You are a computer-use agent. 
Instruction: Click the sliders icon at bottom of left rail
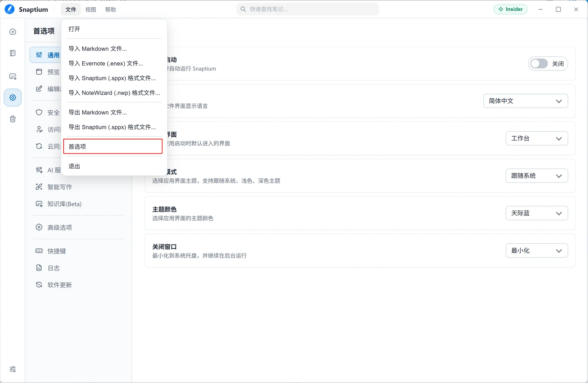pos(13,369)
